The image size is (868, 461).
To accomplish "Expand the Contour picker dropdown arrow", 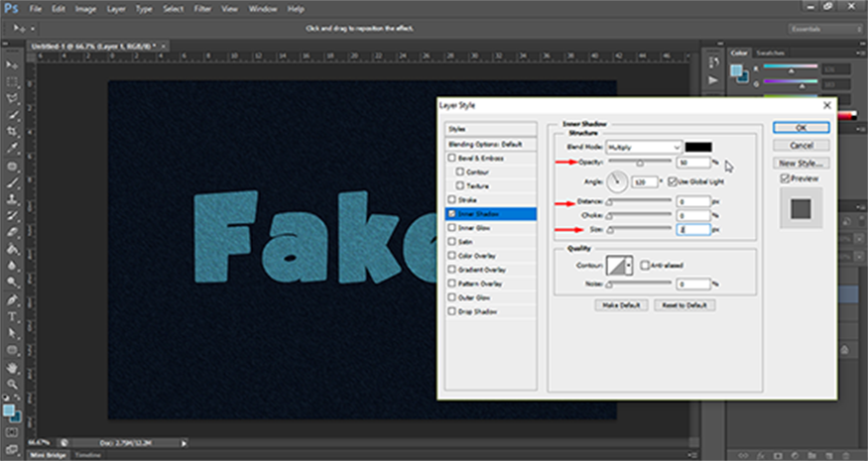I will [631, 266].
